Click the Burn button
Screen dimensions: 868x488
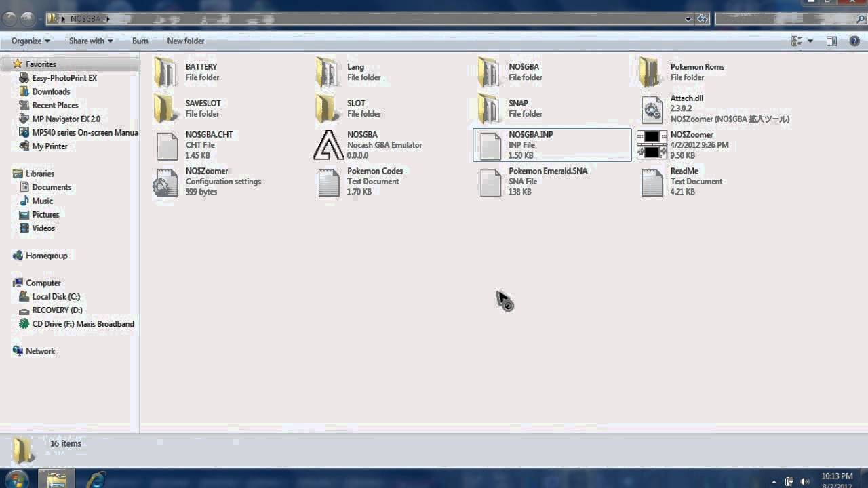[140, 41]
